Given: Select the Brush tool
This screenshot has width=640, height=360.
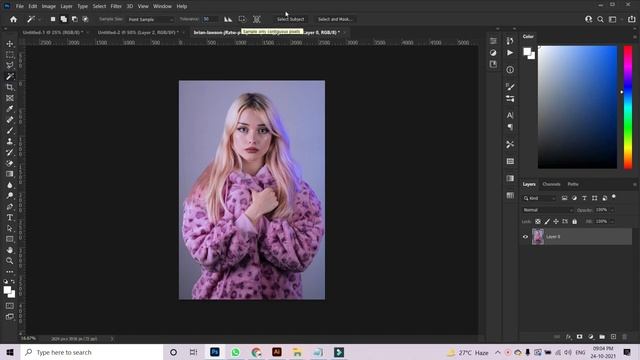Looking at the screenshot, I should pos(10,131).
